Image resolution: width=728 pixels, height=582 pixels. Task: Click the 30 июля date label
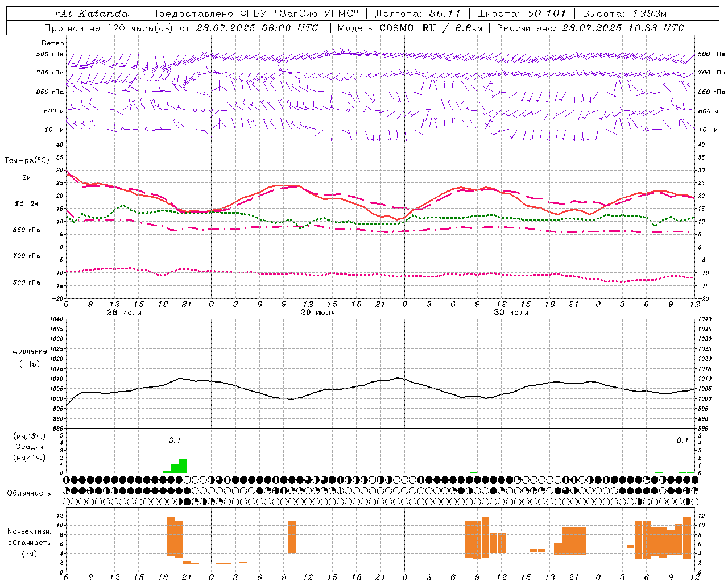pyautogui.click(x=511, y=313)
